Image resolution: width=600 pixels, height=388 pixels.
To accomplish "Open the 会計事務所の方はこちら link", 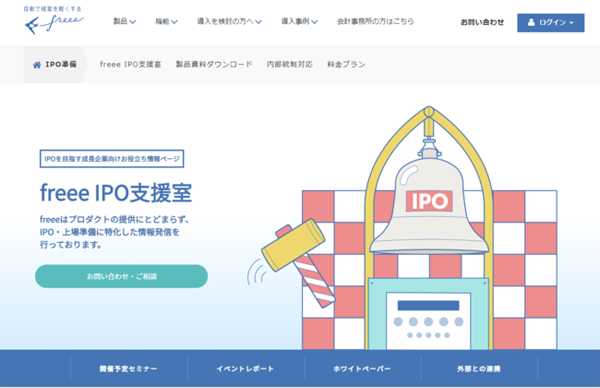I will 375,21.
